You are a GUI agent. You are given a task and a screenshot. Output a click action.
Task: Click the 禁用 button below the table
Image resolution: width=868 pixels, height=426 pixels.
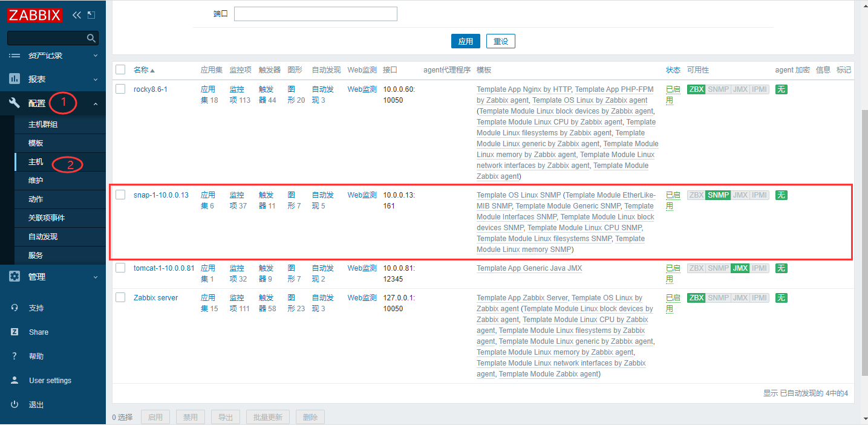[x=191, y=417]
